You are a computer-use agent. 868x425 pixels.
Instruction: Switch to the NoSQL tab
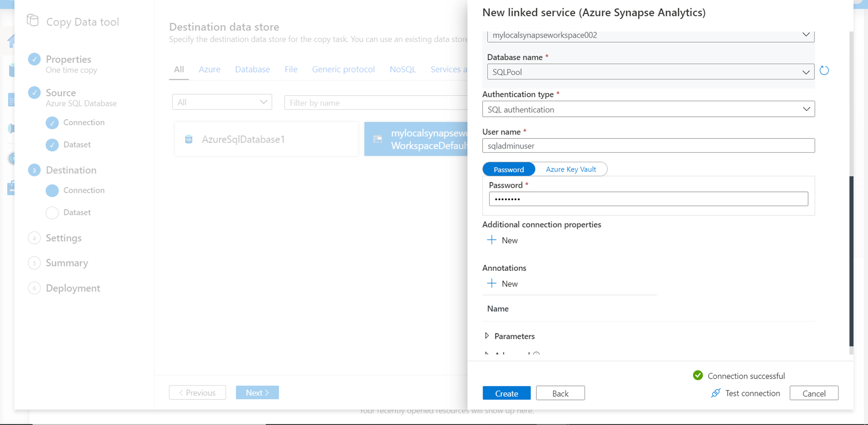(x=403, y=69)
